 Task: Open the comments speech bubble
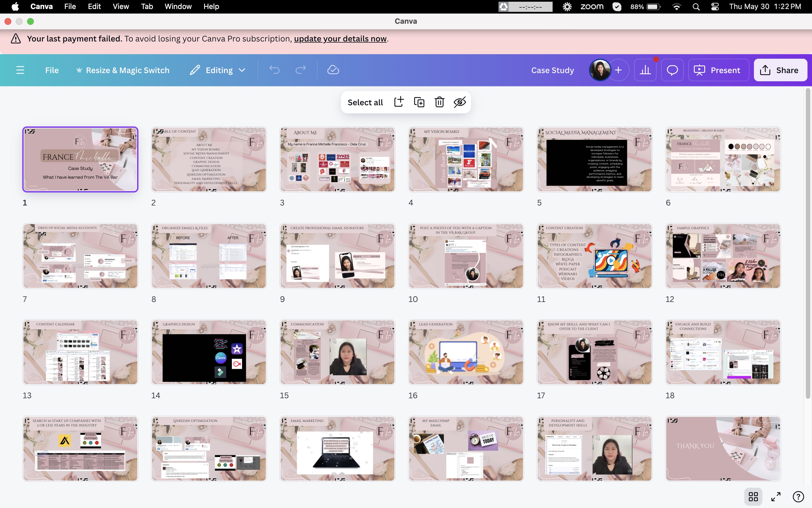click(672, 70)
